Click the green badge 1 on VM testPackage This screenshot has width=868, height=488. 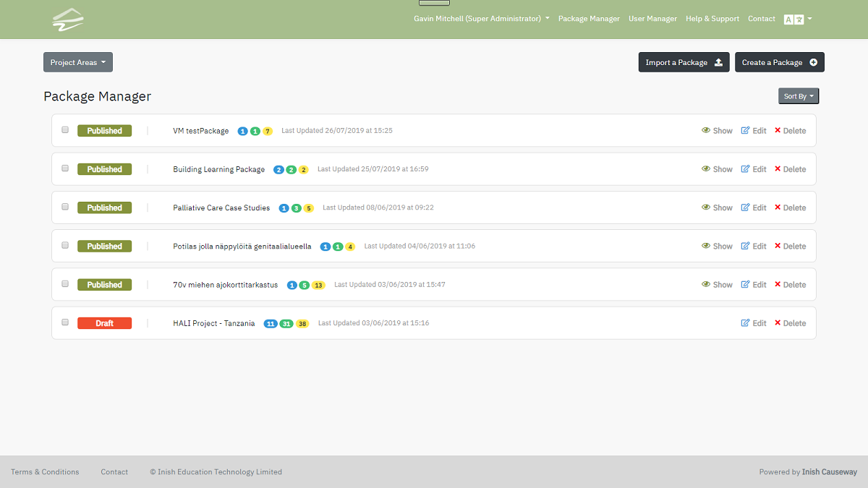pos(255,131)
